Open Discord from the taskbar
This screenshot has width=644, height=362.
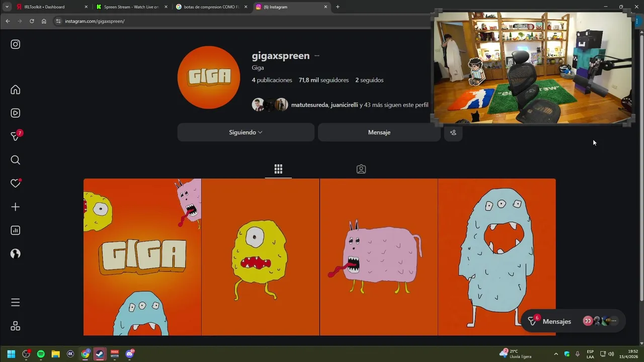130,354
